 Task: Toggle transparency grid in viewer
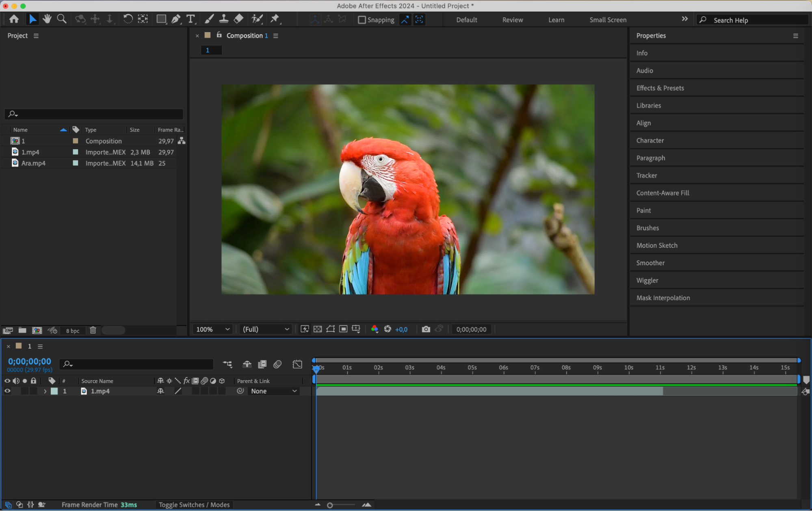[318, 329]
